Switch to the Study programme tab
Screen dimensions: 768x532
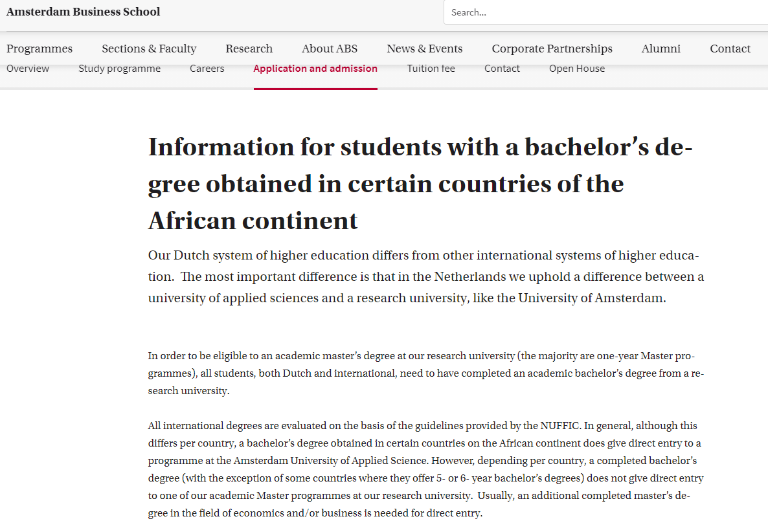click(119, 69)
